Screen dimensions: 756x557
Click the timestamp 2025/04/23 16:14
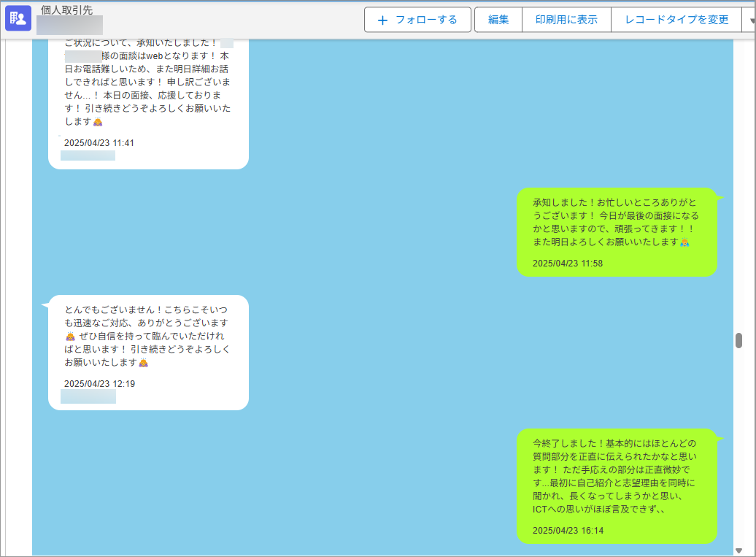568,531
